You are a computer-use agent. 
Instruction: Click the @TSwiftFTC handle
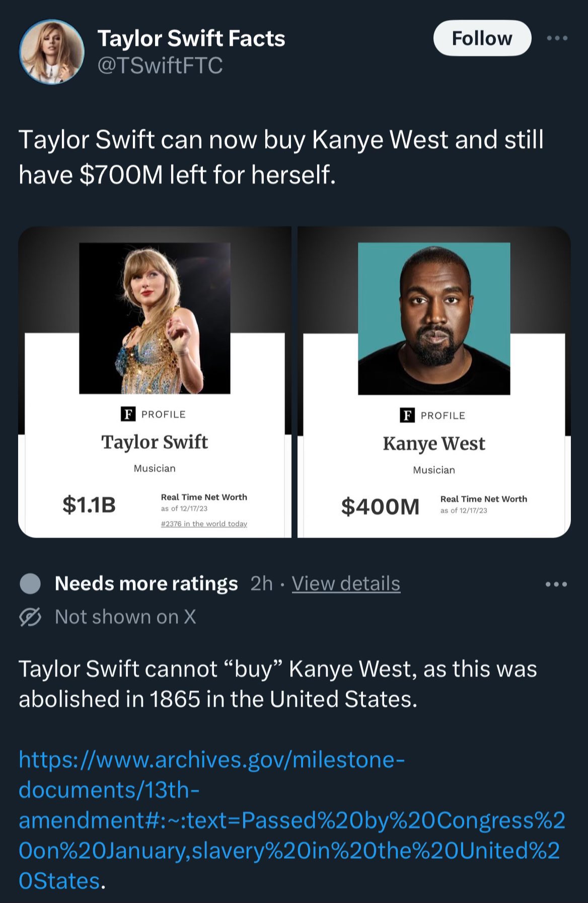pos(160,66)
